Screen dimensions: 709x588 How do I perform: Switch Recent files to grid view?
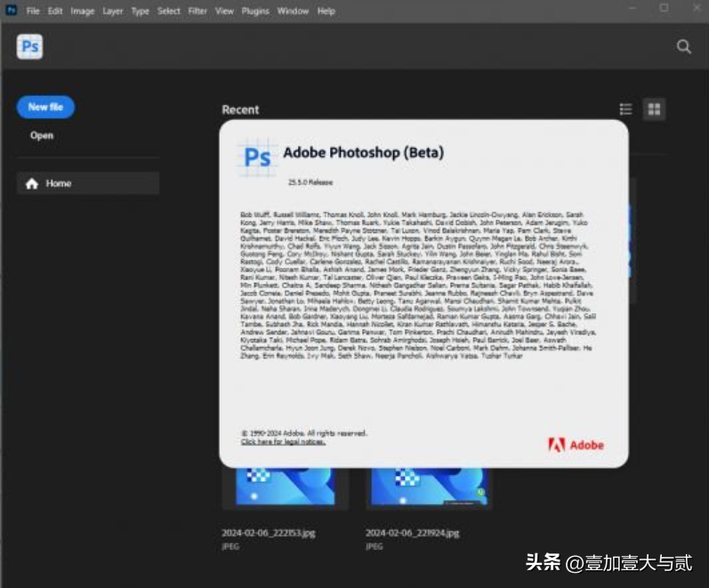pos(654,109)
